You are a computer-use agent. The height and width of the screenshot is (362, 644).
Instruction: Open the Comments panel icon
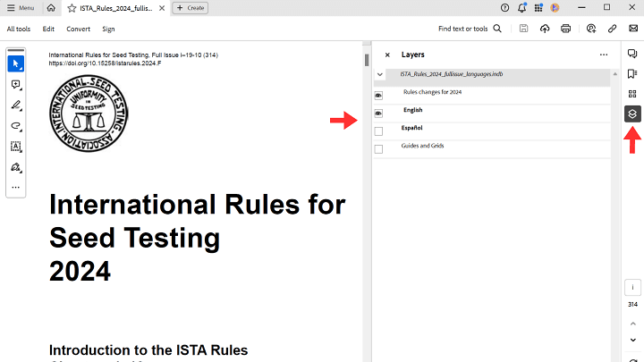[632, 55]
